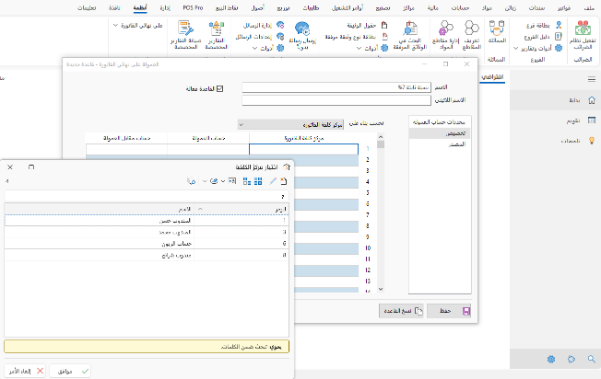Switch to افتراضي tab beside the sidebar
Screen dimensions: 601x379
click(x=492, y=77)
